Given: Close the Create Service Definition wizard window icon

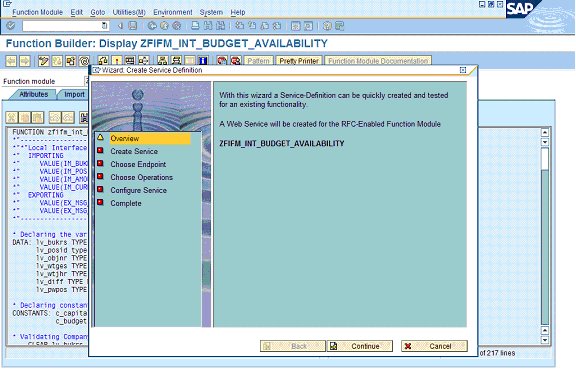Looking at the screenshot, I should point(463,70).
